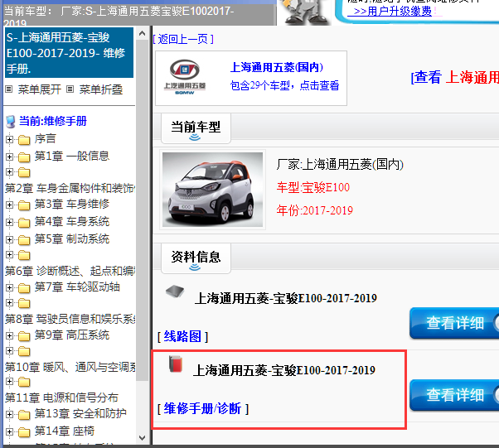Screen dimensions: 499x448
Task: Open 第10章 暖风、通风与空调 chapter
Action: coord(70,367)
